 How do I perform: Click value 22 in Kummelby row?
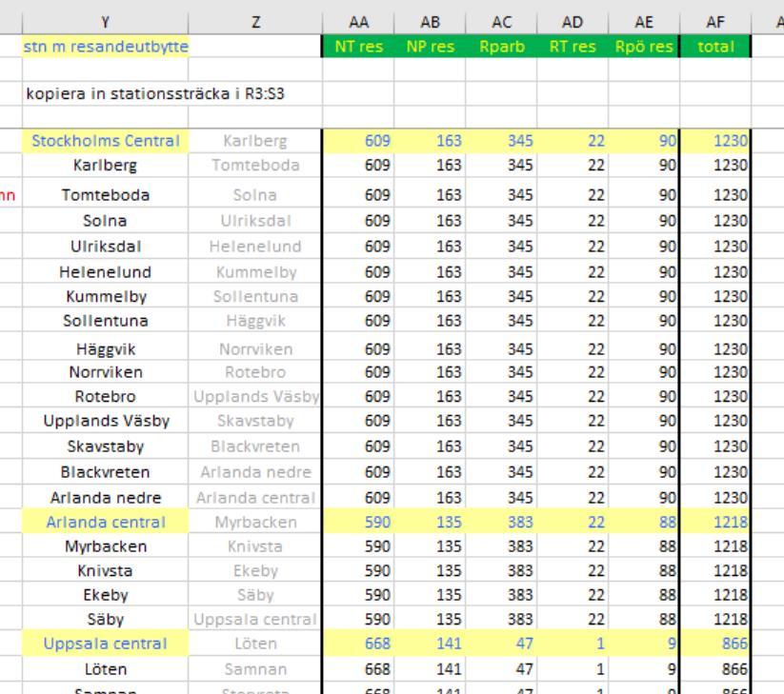pyautogui.click(x=573, y=297)
